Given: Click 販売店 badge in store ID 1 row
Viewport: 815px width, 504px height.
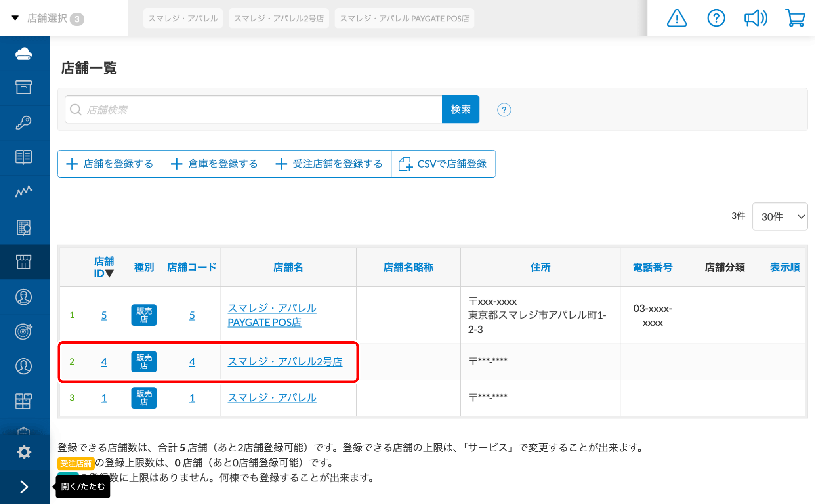Looking at the screenshot, I should pyautogui.click(x=144, y=398).
